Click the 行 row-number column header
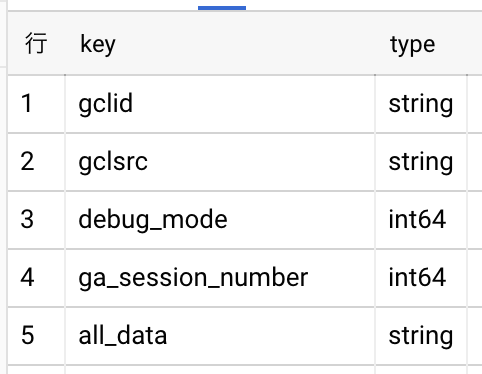Image resolution: width=482 pixels, height=374 pixels. [x=36, y=43]
